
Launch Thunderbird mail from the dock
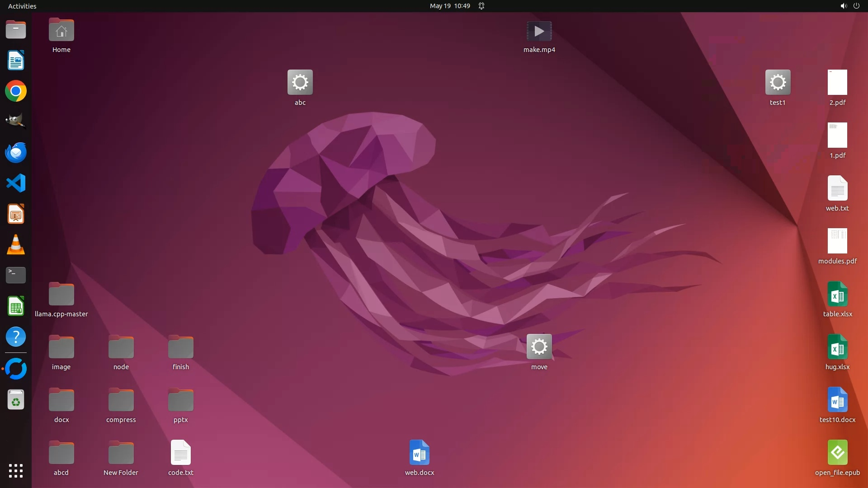click(16, 153)
